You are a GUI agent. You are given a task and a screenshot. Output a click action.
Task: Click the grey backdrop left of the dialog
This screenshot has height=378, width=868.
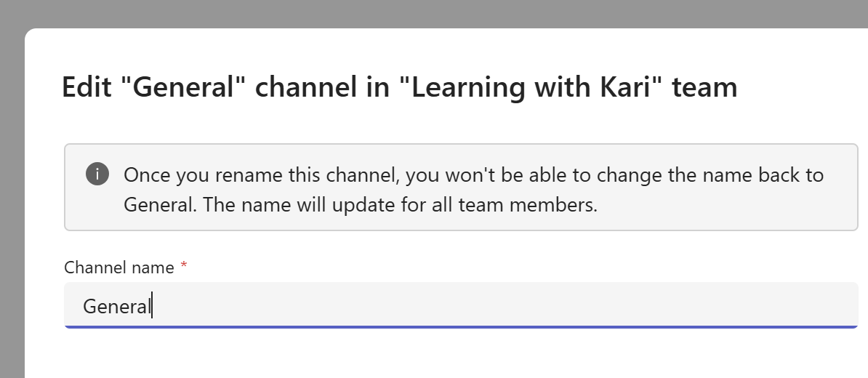pyautogui.click(x=11, y=218)
